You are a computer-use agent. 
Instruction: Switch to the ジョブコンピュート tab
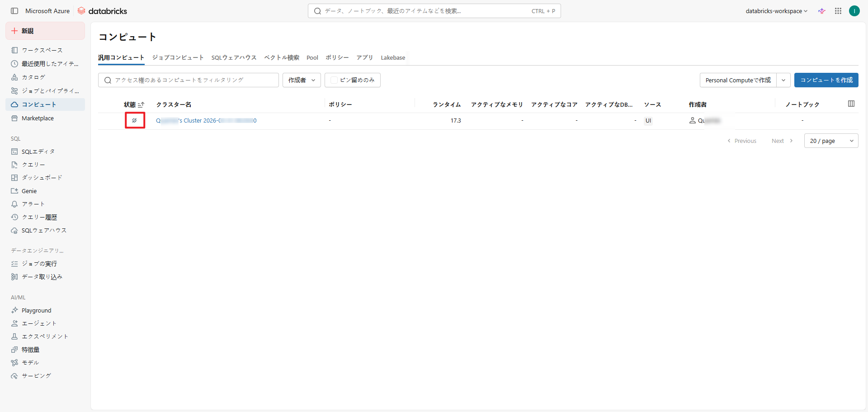[178, 57]
